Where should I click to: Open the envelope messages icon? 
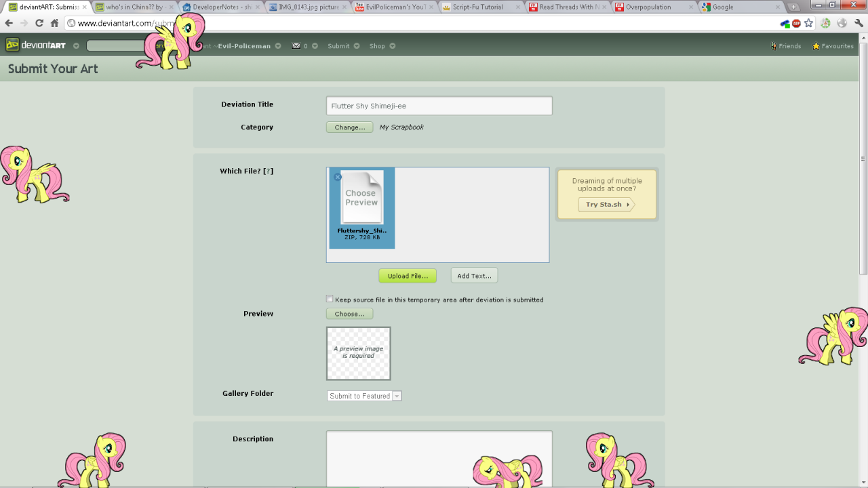pyautogui.click(x=296, y=46)
